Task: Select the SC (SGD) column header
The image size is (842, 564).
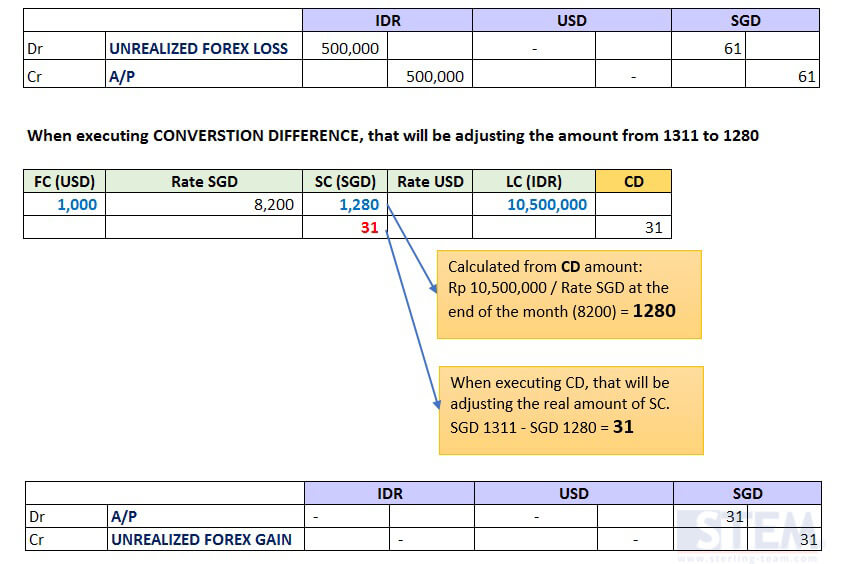Action: (345, 182)
